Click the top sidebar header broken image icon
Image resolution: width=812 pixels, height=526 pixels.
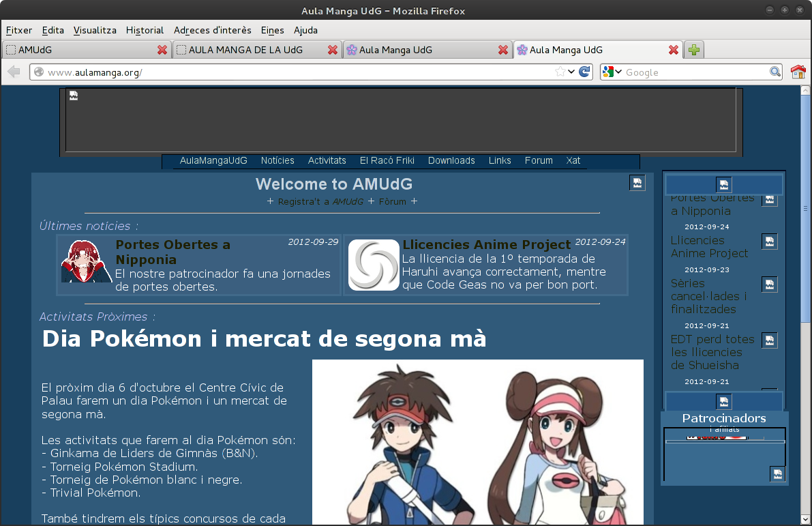tap(723, 184)
